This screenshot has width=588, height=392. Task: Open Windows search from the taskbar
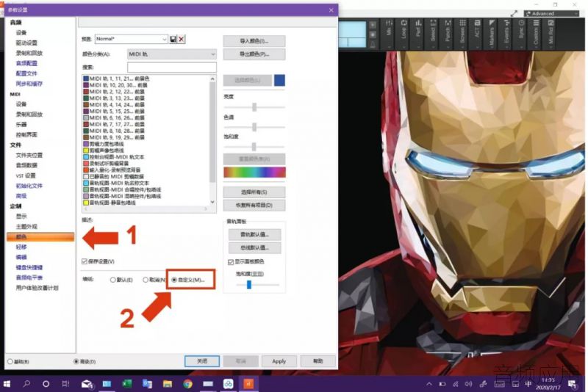click(26, 383)
